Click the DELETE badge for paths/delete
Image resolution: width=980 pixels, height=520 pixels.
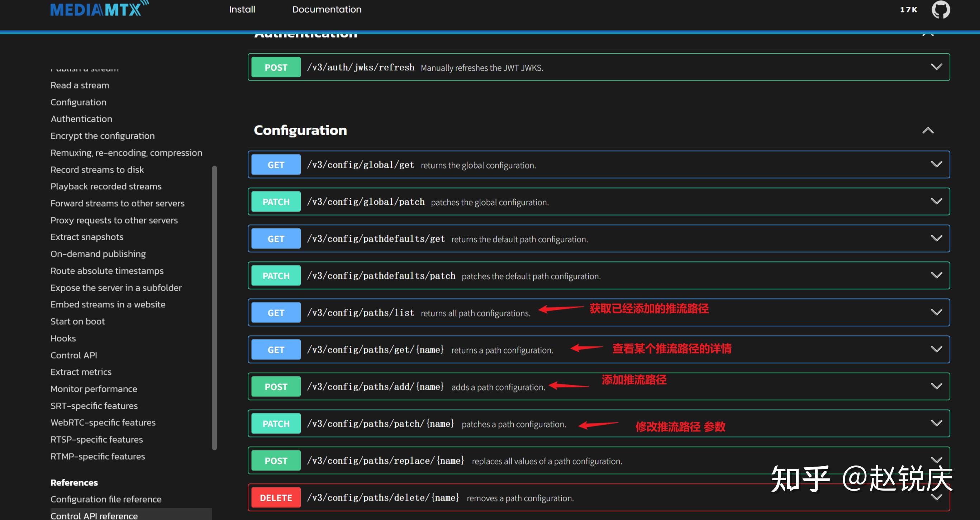pyautogui.click(x=276, y=497)
